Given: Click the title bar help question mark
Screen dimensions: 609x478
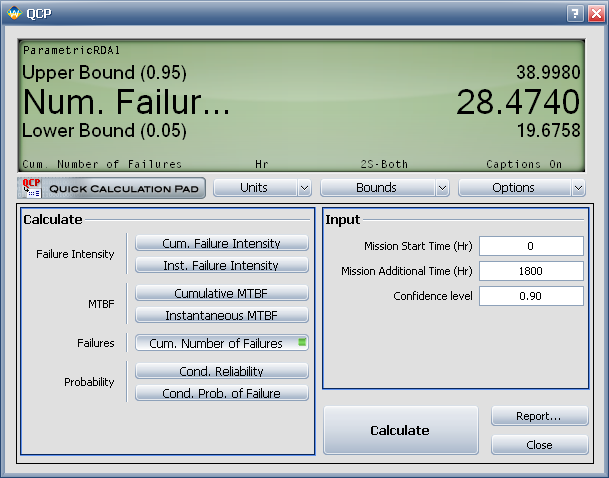Looking at the screenshot, I should click(x=574, y=13).
